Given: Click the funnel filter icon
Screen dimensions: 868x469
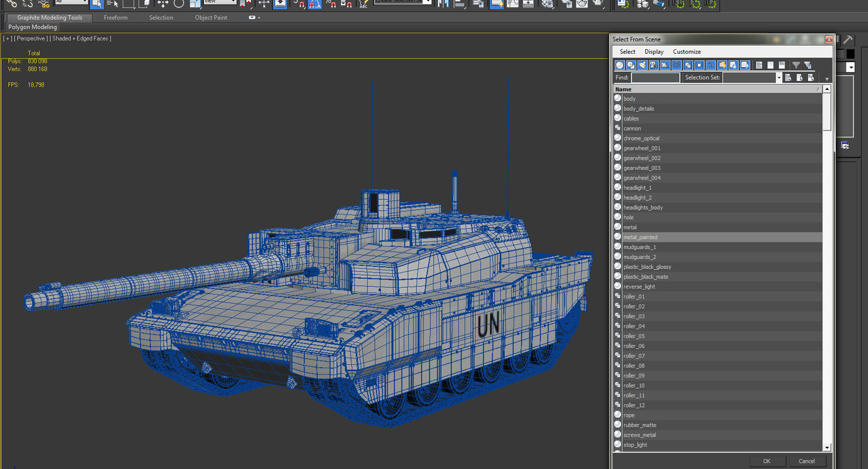Looking at the screenshot, I should pyautogui.click(x=796, y=65).
